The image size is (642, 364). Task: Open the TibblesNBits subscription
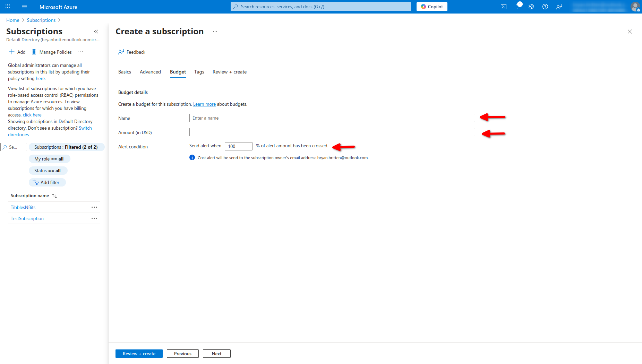tap(23, 207)
